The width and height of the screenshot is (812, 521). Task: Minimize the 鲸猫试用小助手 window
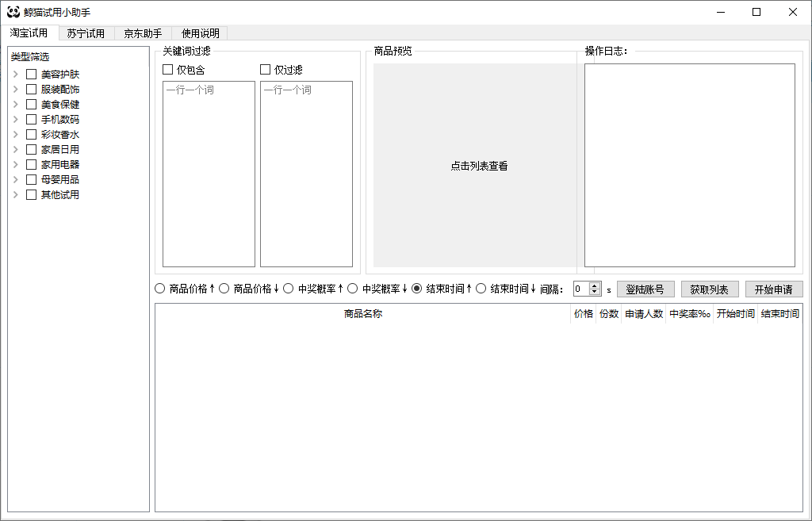point(721,12)
